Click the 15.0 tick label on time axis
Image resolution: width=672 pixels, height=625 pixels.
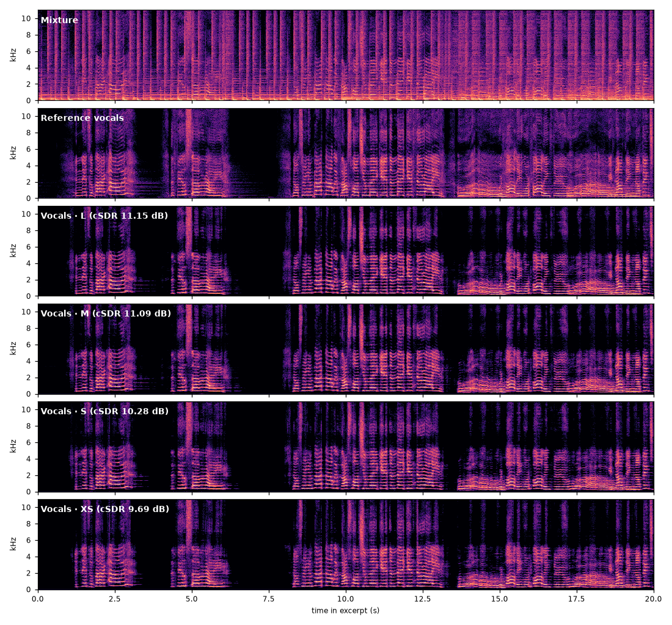click(500, 599)
